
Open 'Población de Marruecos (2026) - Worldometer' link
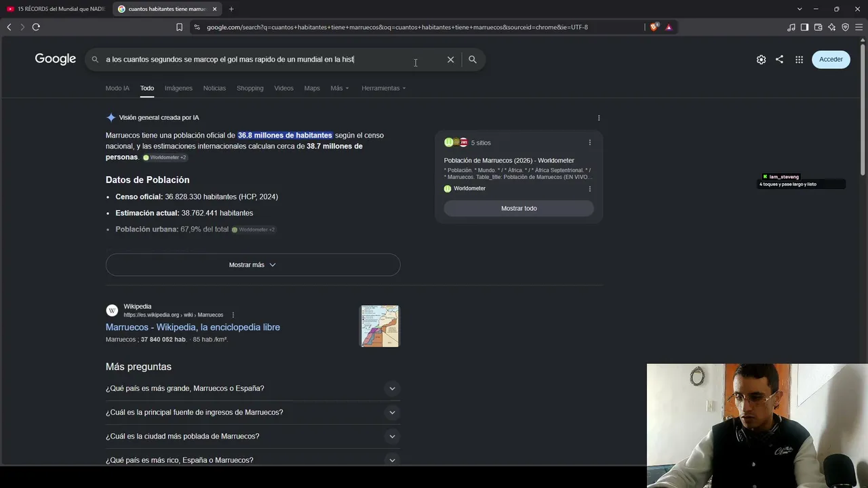pos(509,161)
